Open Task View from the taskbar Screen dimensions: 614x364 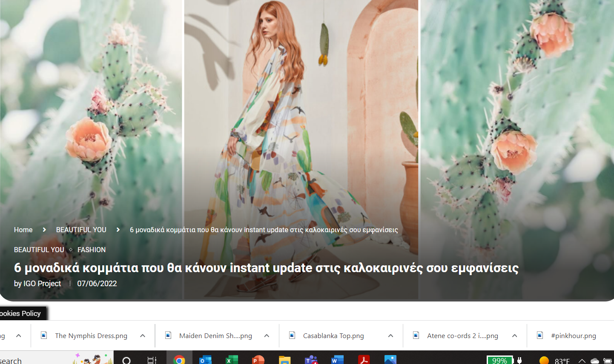click(x=152, y=360)
